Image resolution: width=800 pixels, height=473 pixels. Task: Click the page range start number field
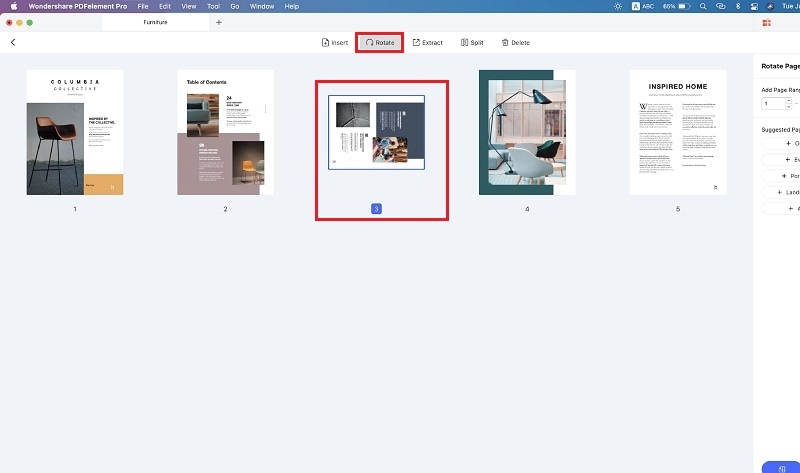773,104
